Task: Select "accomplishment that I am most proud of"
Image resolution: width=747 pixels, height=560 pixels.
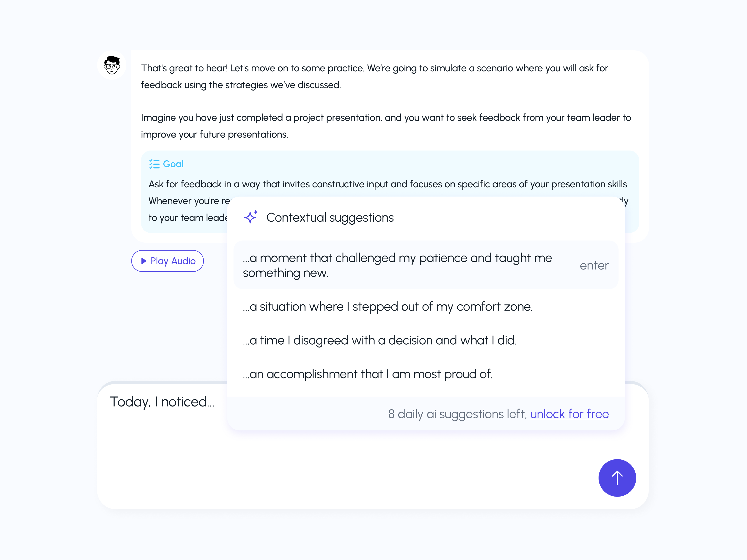Action: [367, 374]
